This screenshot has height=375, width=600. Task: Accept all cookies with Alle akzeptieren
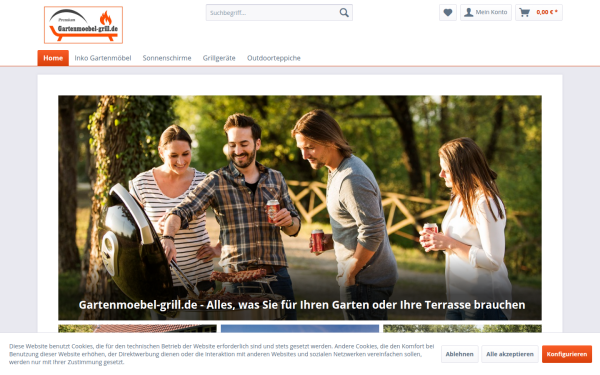[x=510, y=354]
